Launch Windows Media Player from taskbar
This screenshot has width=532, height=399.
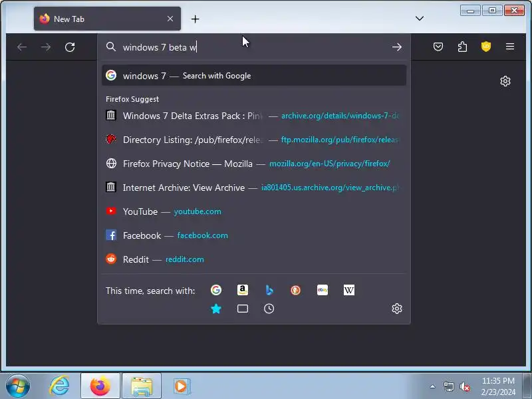click(x=182, y=386)
